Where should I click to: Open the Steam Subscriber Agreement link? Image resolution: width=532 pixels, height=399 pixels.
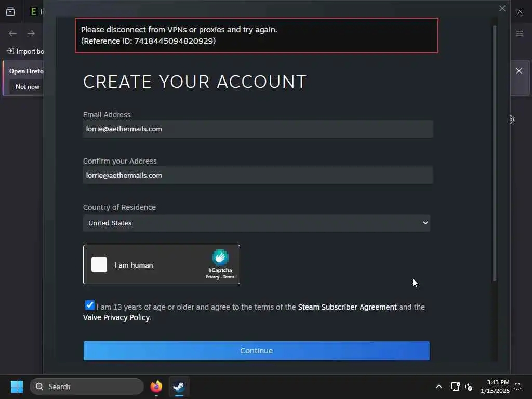pos(347,307)
